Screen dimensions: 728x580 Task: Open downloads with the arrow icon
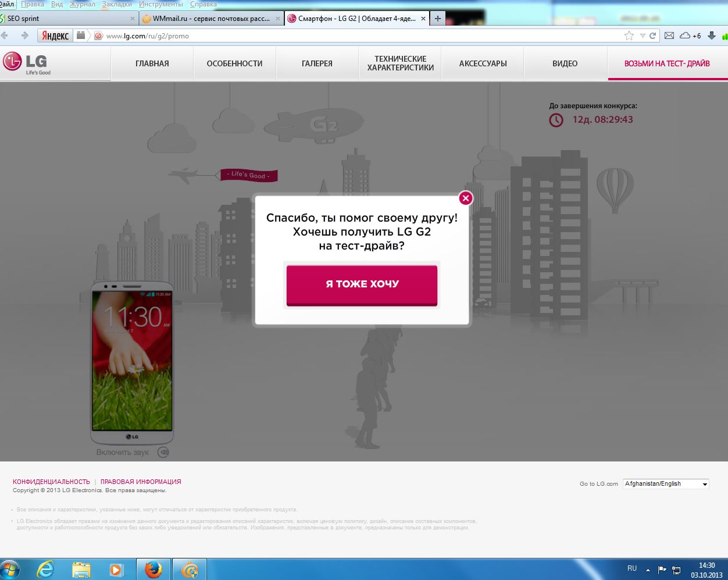point(711,35)
